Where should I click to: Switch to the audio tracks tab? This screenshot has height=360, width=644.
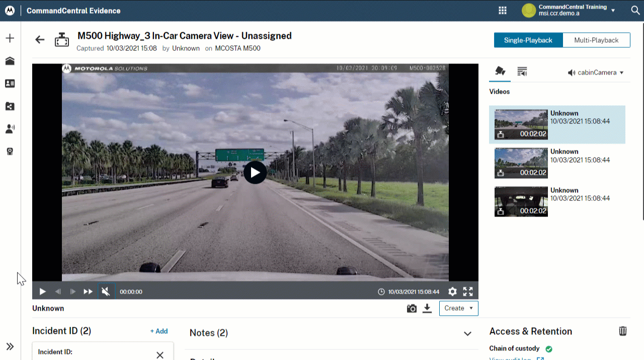[x=522, y=72]
